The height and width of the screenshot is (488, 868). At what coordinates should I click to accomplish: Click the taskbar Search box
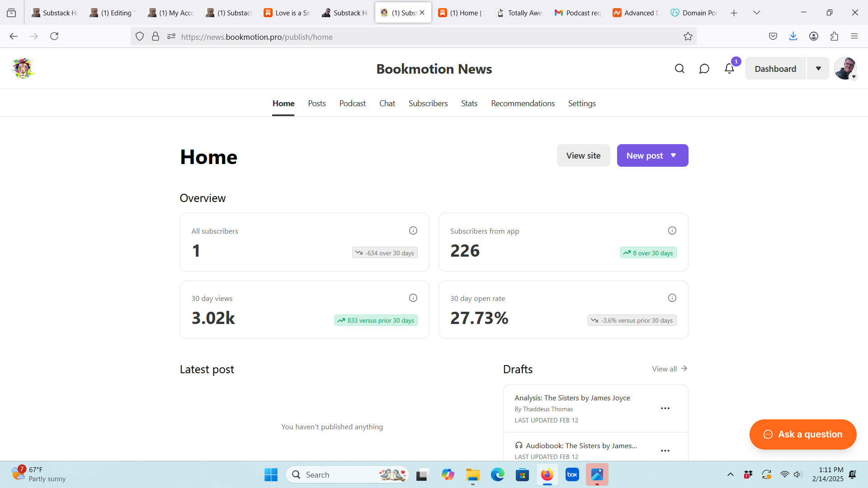[x=347, y=475]
